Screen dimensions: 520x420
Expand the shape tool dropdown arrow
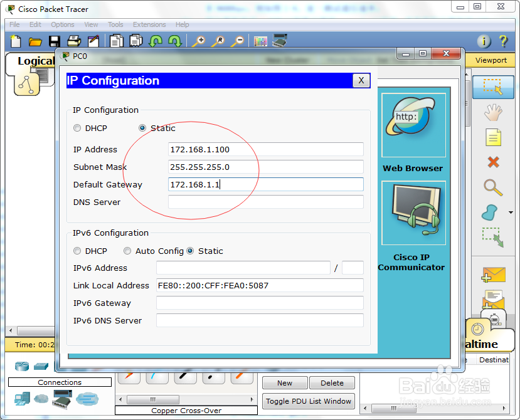pos(511,213)
